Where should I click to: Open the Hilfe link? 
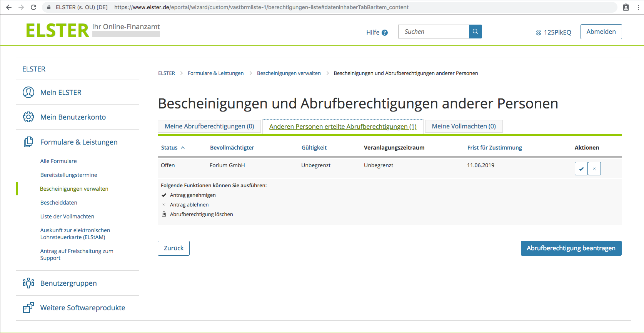click(x=373, y=32)
